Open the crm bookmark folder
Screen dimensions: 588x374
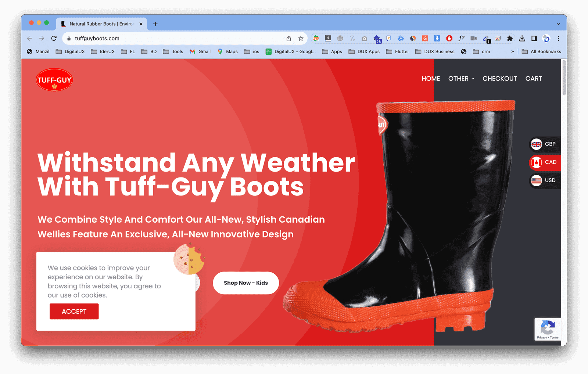tap(481, 51)
